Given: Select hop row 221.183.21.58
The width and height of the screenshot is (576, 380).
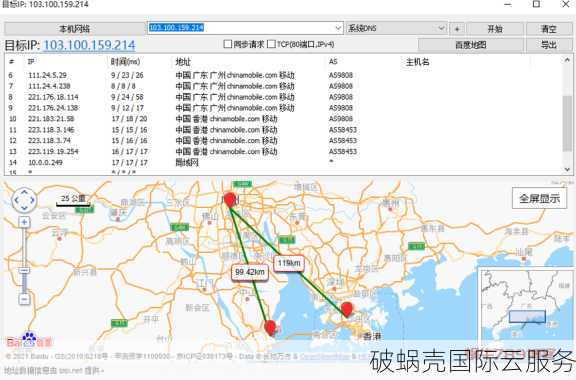Looking at the screenshot, I should point(283,119).
